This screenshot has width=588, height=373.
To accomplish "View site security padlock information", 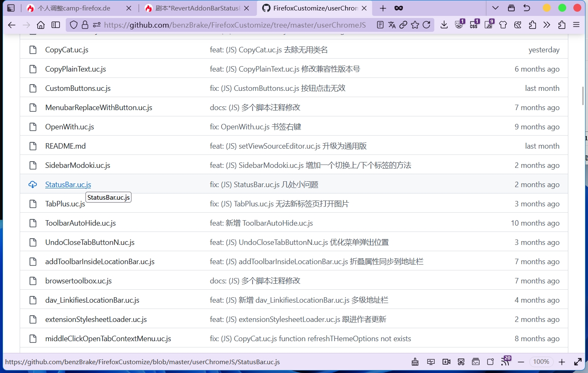I will click(85, 25).
